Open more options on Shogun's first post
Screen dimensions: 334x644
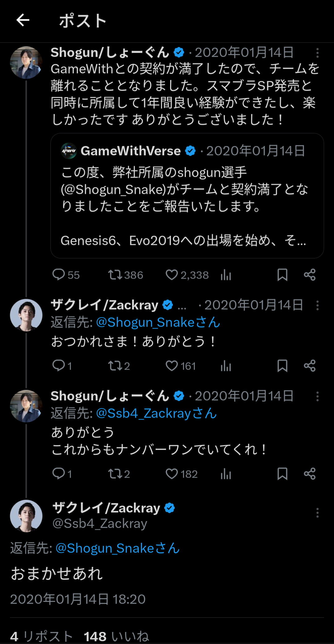point(317,53)
